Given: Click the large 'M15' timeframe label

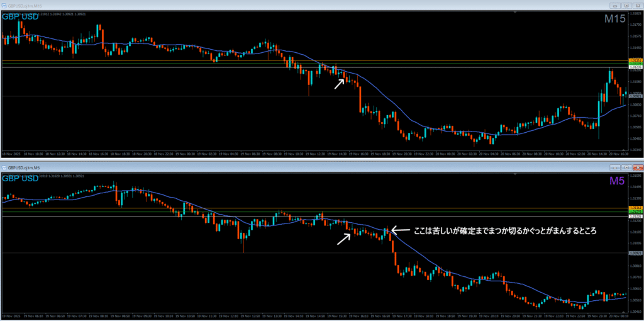Looking at the screenshot, I should tap(614, 19).
